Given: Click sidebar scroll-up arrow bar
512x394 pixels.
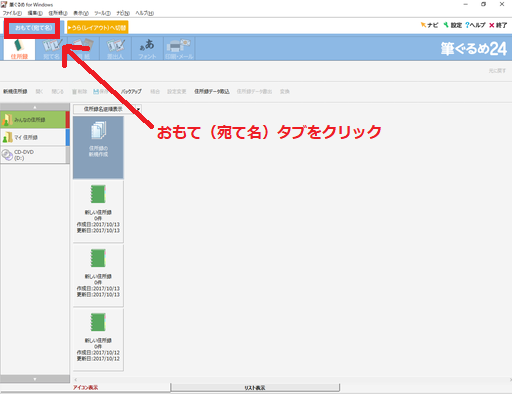Looking at the screenshot, I should click(35, 107).
